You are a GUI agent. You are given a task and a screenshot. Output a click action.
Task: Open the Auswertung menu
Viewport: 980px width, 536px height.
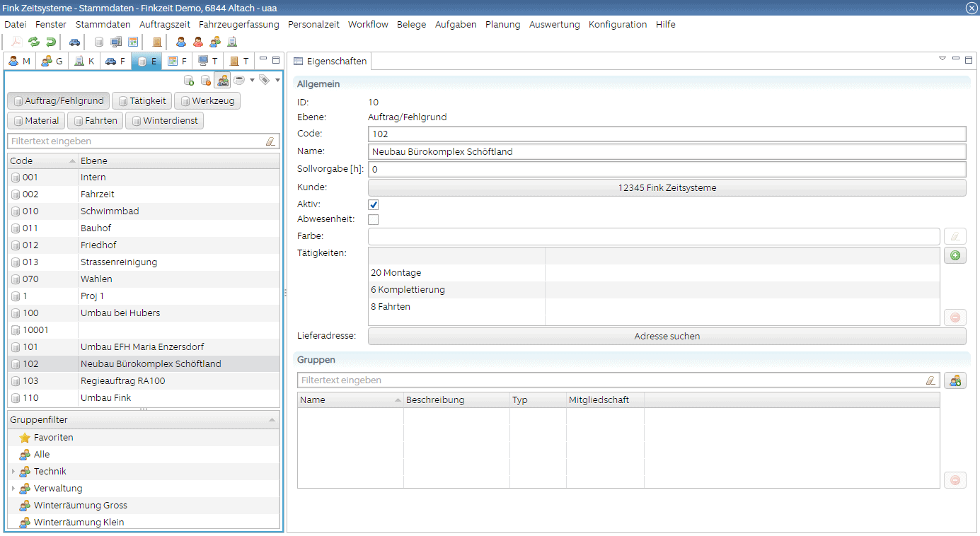point(554,24)
